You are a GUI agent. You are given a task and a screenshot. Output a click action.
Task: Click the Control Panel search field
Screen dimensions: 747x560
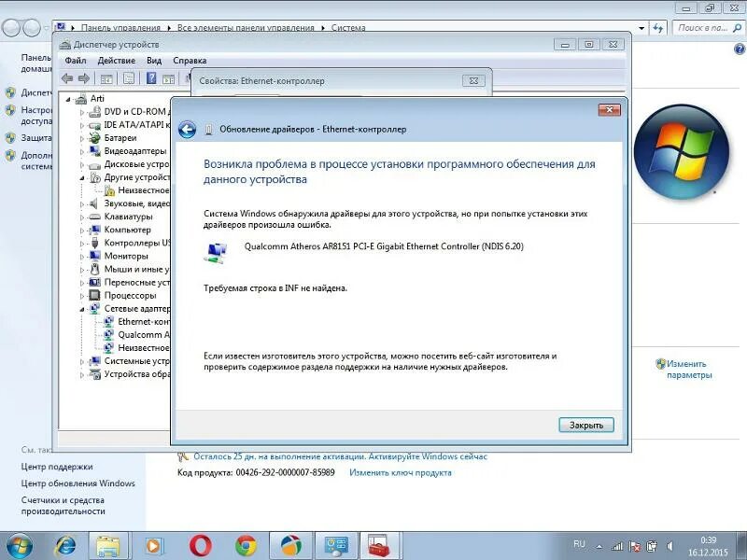point(708,28)
